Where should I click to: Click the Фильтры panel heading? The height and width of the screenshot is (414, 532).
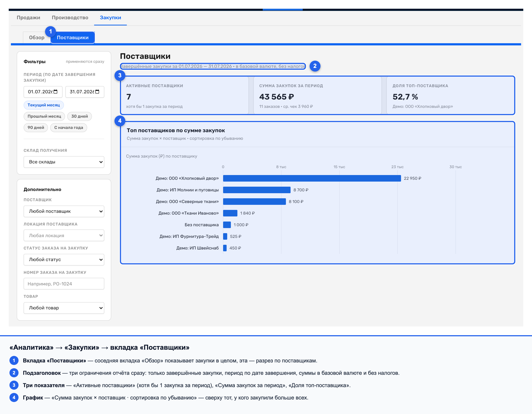tap(35, 62)
